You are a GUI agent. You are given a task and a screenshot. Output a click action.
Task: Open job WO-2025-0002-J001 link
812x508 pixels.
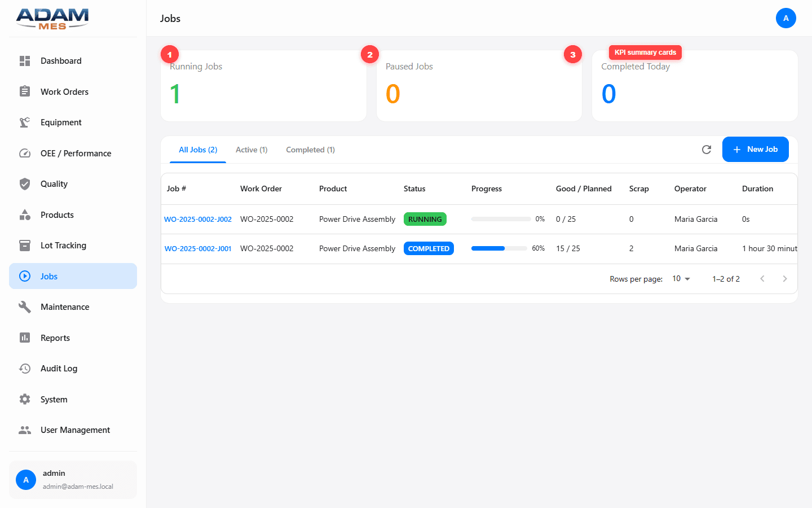pos(198,248)
